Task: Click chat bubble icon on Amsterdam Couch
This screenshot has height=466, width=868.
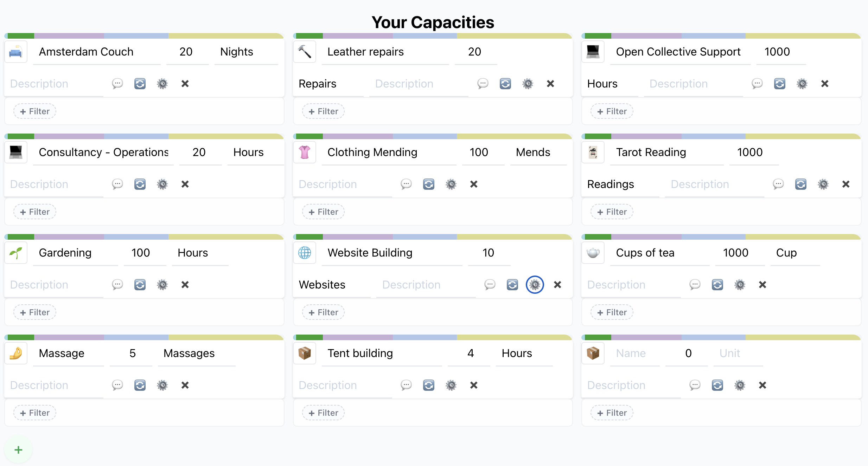Action: [117, 84]
